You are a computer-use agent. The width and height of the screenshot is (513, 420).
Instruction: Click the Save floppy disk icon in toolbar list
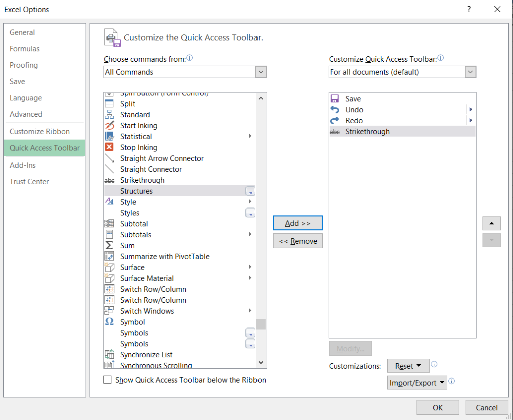pyautogui.click(x=335, y=99)
